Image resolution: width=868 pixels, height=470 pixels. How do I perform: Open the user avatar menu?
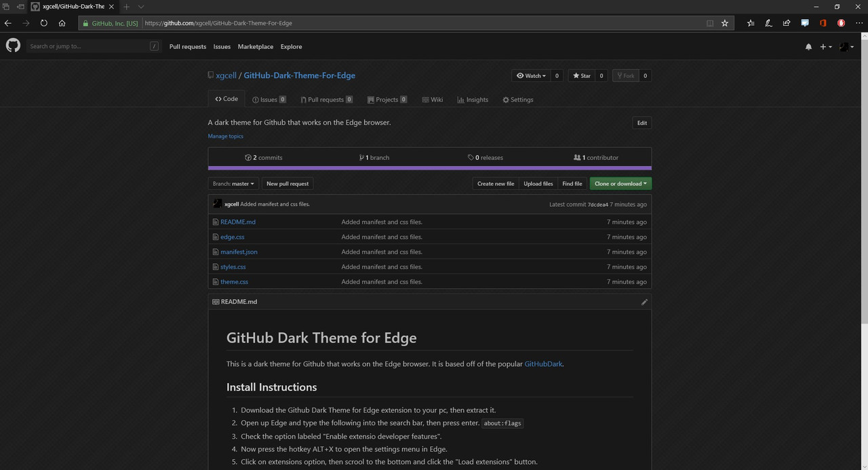tap(846, 47)
